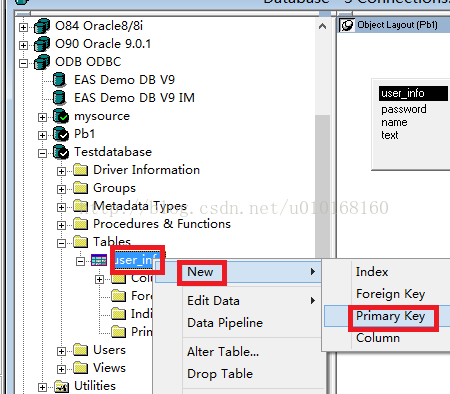Click the password column in Object Layout
The image size is (450, 394).
[x=404, y=109]
